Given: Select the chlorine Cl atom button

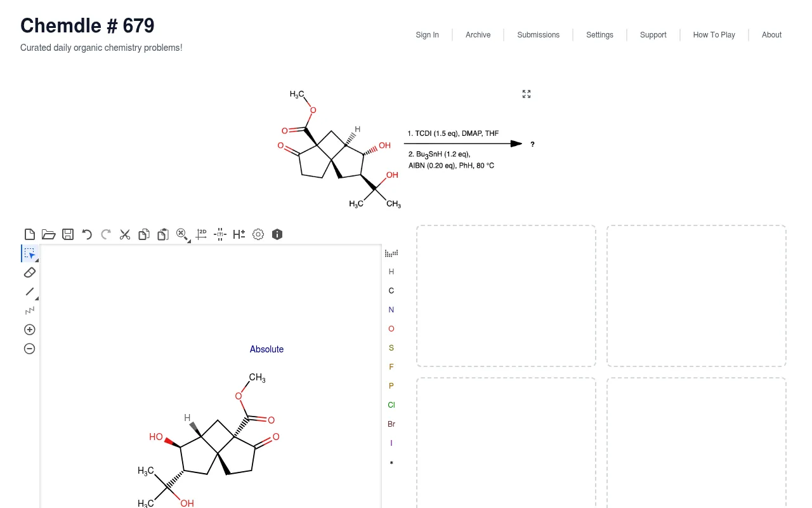Looking at the screenshot, I should pyautogui.click(x=391, y=405).
